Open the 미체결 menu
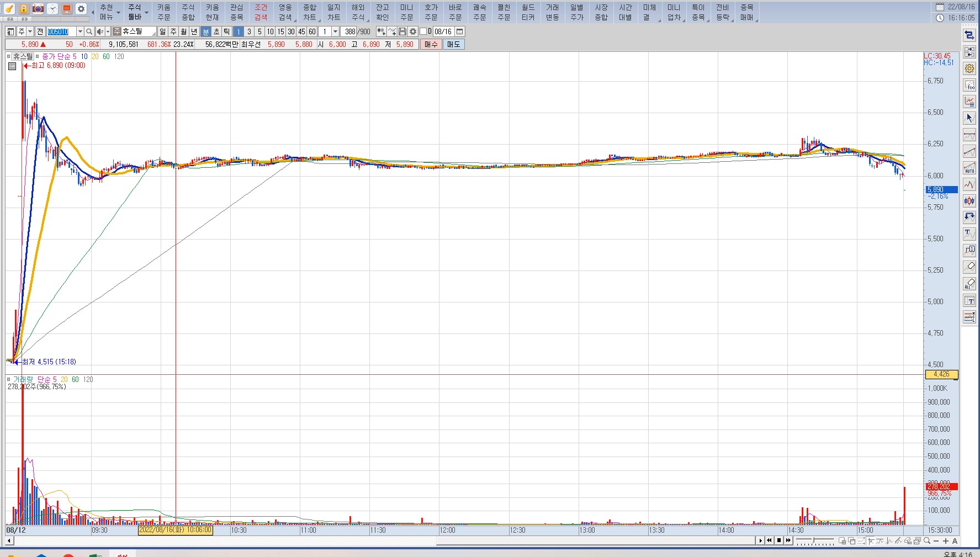Image resolution: width=980 pixels, height=557 pixels. pyautogui.click(x=649, y=12)
